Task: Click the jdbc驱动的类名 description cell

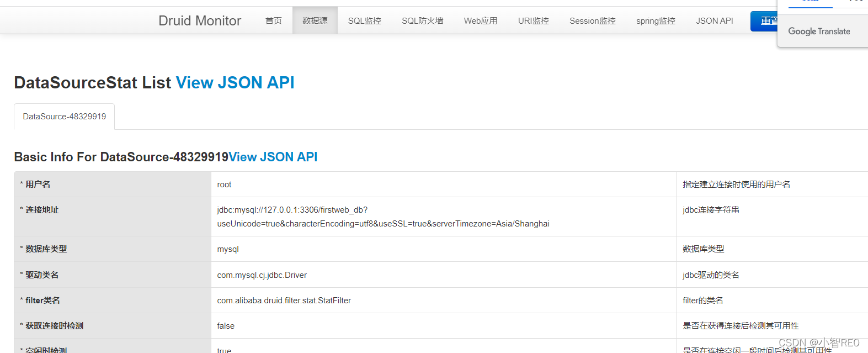Action: coord(711,275)
